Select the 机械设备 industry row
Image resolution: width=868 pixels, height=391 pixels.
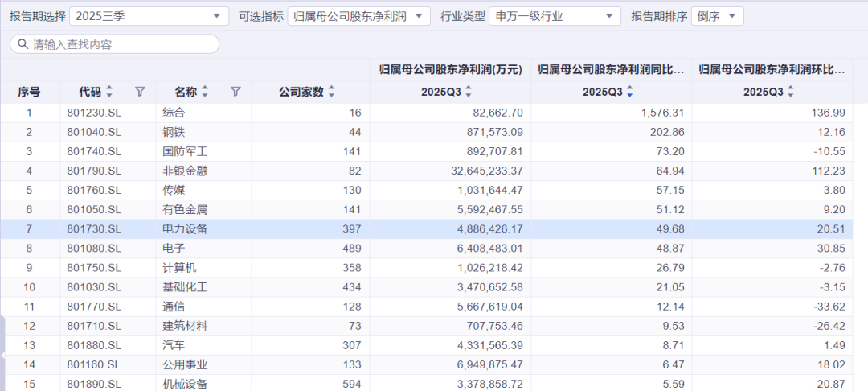click(x=426, y=383)
